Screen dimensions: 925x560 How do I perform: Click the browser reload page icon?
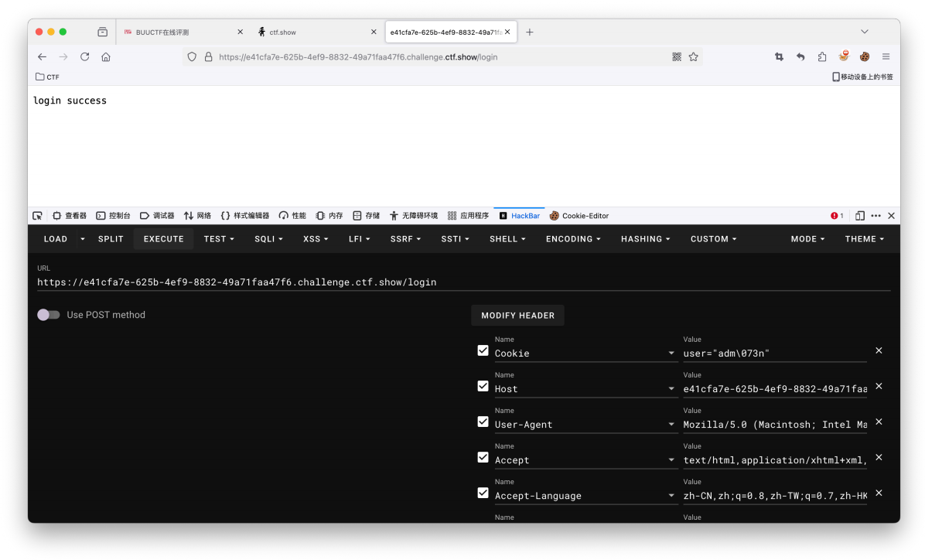click(85, 56)
